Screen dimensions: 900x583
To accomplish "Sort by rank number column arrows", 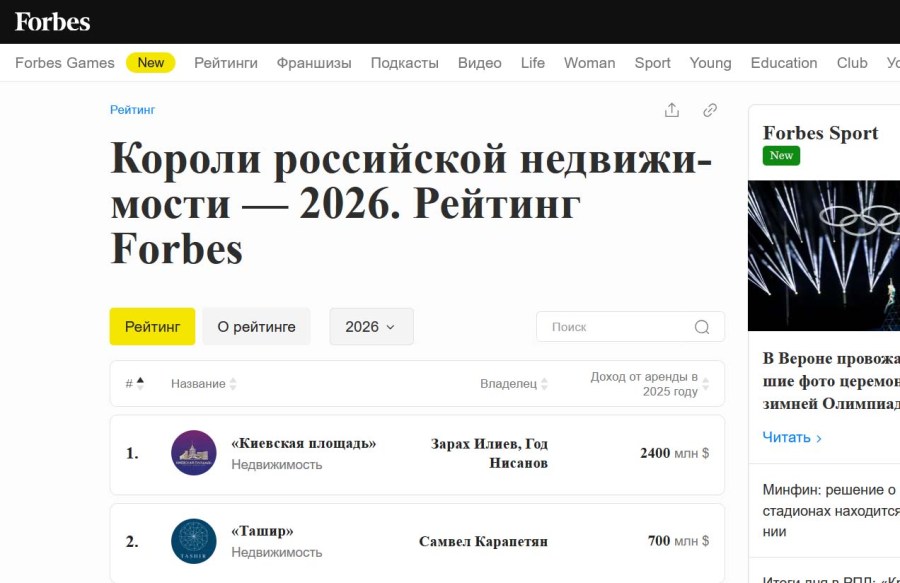I will [x=140, y=383].
